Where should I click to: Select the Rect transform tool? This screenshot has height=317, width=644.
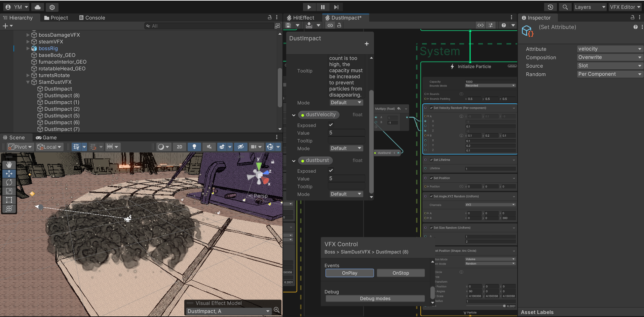[9, 200]
